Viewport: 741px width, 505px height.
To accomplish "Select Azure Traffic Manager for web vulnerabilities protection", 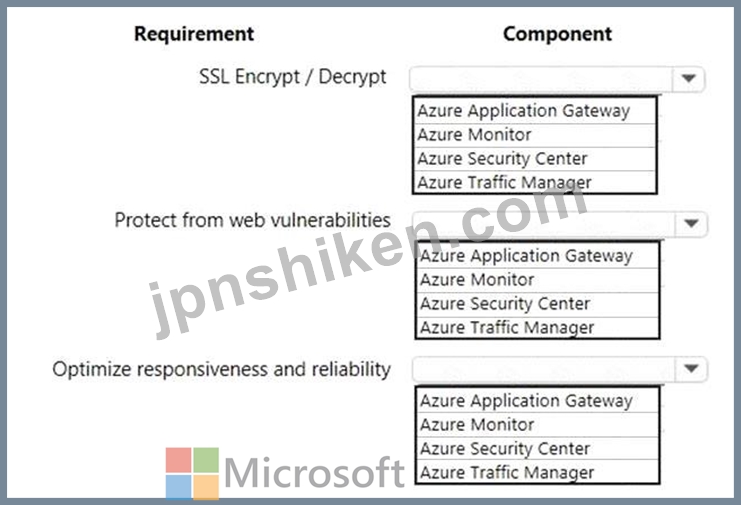I will pyautogui.click(x=537, y=327).
